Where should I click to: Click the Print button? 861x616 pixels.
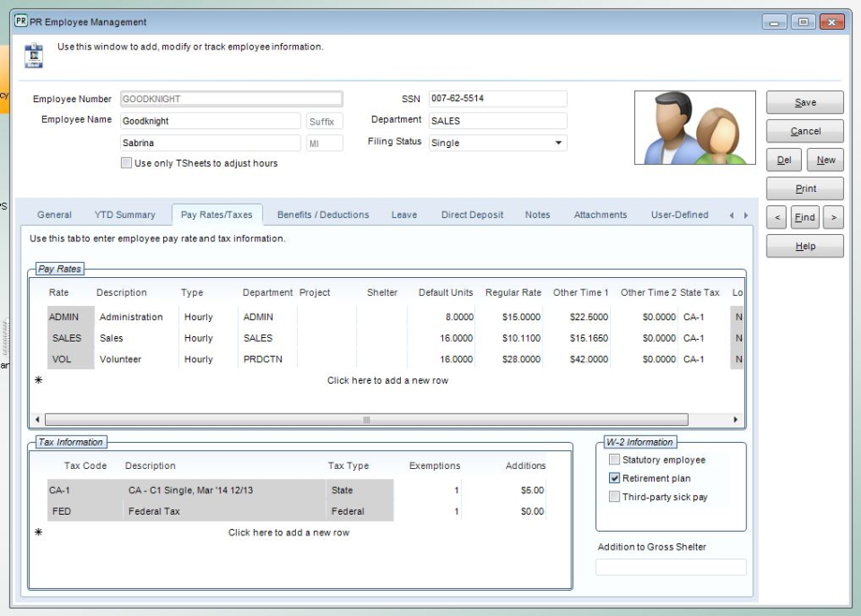coord(805,188)
